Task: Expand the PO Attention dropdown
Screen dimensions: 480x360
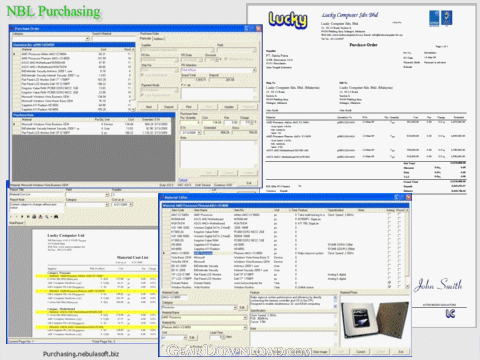Action: (x=254, y=70)
